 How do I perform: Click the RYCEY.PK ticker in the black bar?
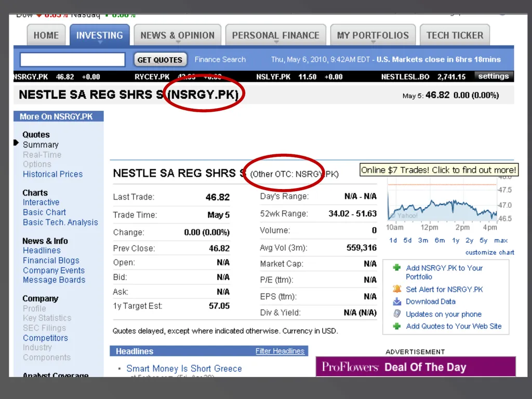(x=152, y=77)
